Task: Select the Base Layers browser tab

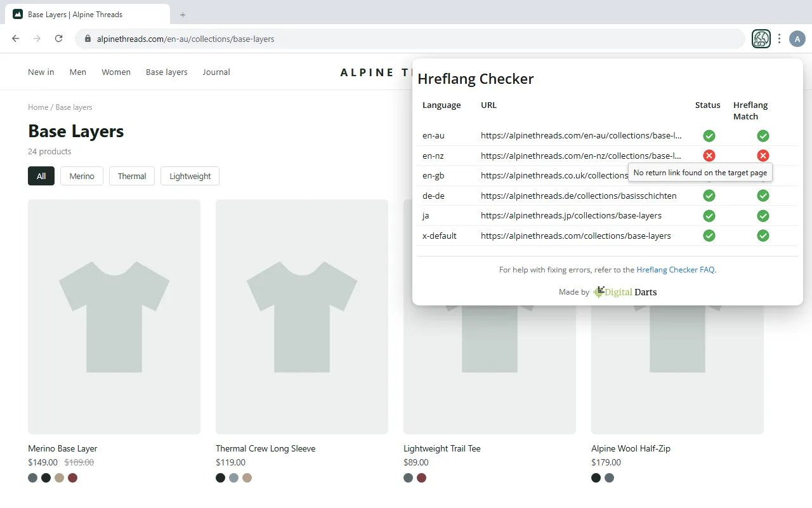Action: [x=88, y=14]
